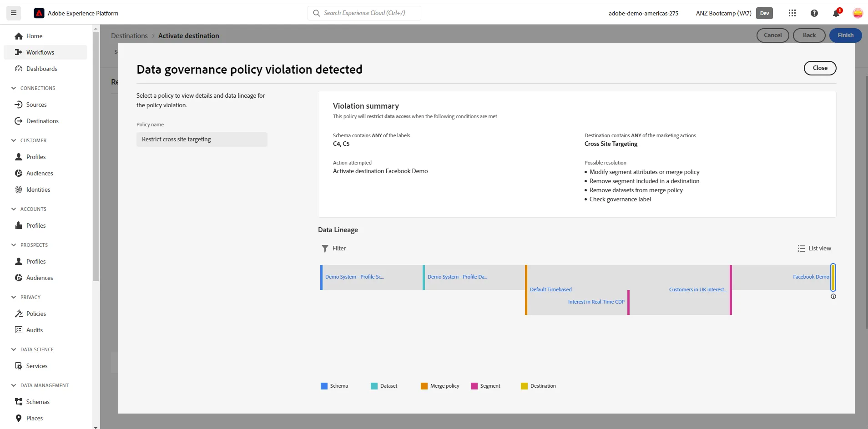This screenshot has height=429, width=868.
Task: Collapse the Data Science section
Action: click(14, 349)
